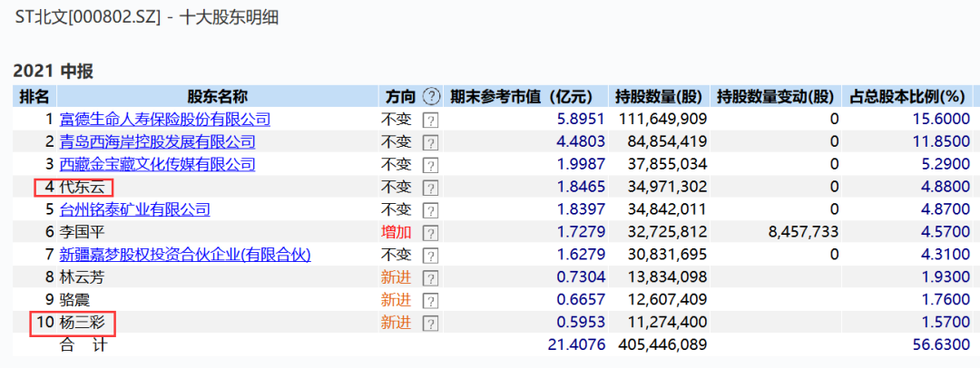
Task: Click the 期末参考市值（亿元） column header
Action: (x=525, y=96)
